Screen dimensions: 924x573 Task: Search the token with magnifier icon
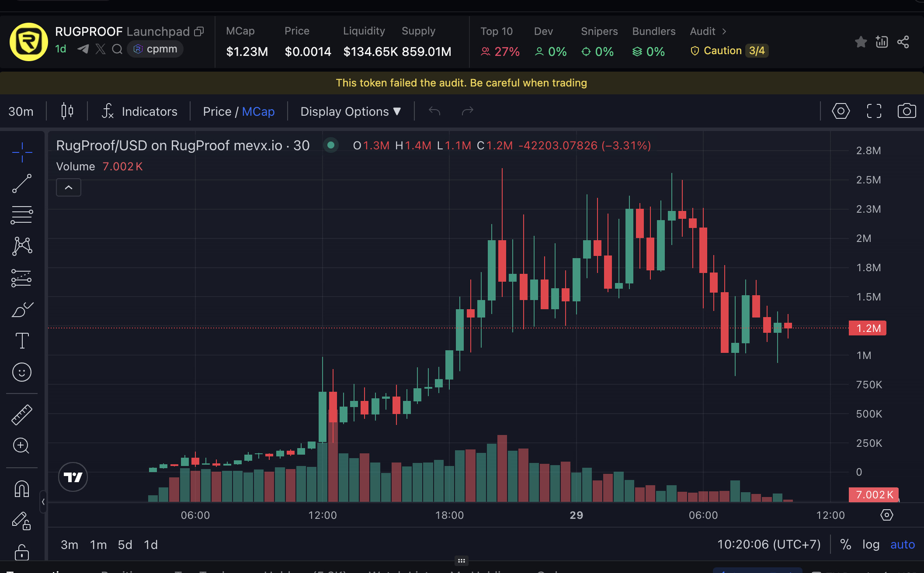tap(117, 49)
